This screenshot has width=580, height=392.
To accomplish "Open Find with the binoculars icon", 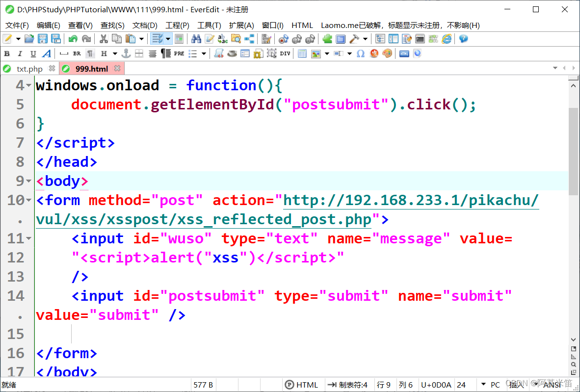I will pos(196,38).
